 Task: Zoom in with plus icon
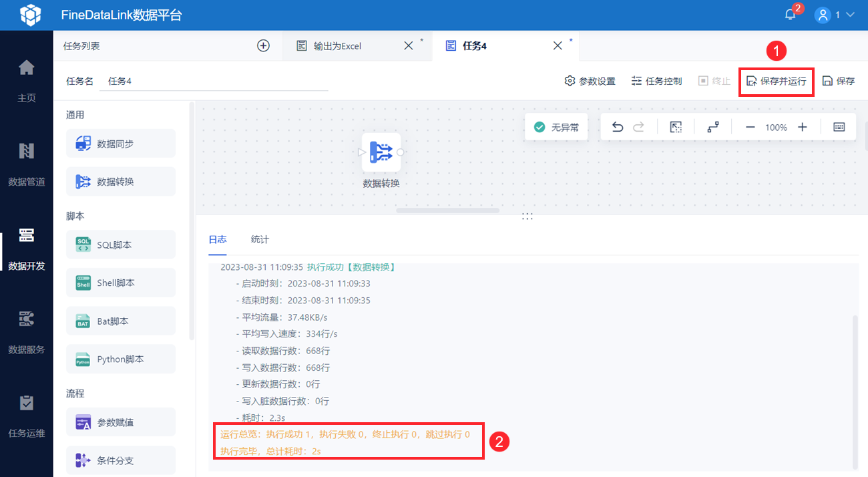click(x=803, y=127)
